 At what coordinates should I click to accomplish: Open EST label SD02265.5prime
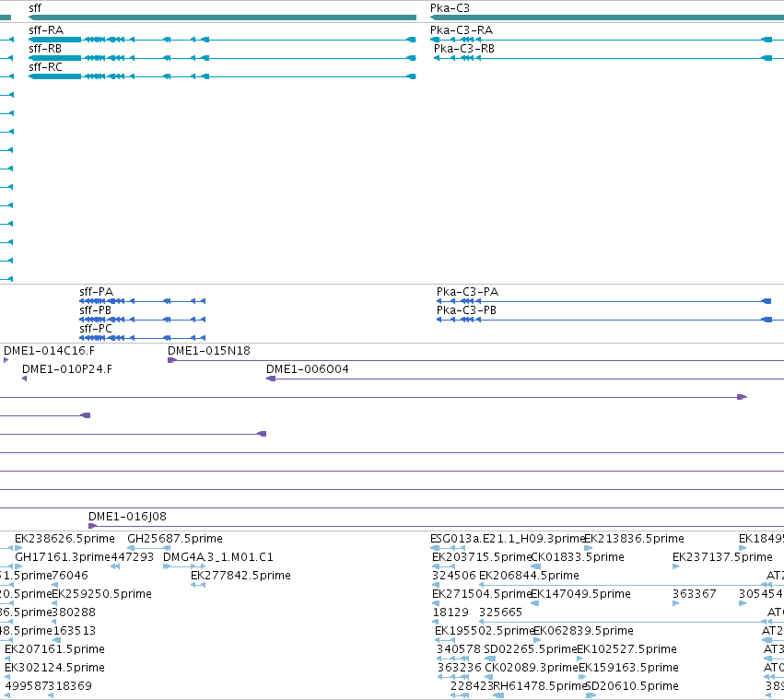(531, 649)
